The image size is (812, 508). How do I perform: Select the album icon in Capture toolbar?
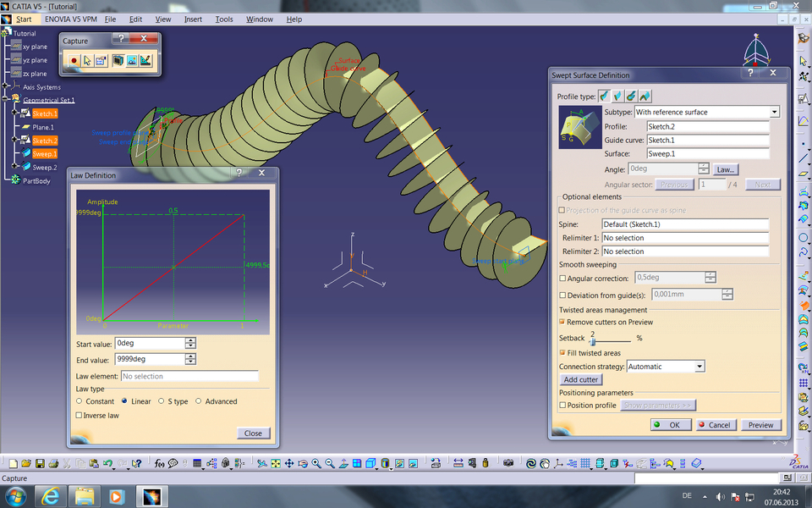click(x=131, y=59)
